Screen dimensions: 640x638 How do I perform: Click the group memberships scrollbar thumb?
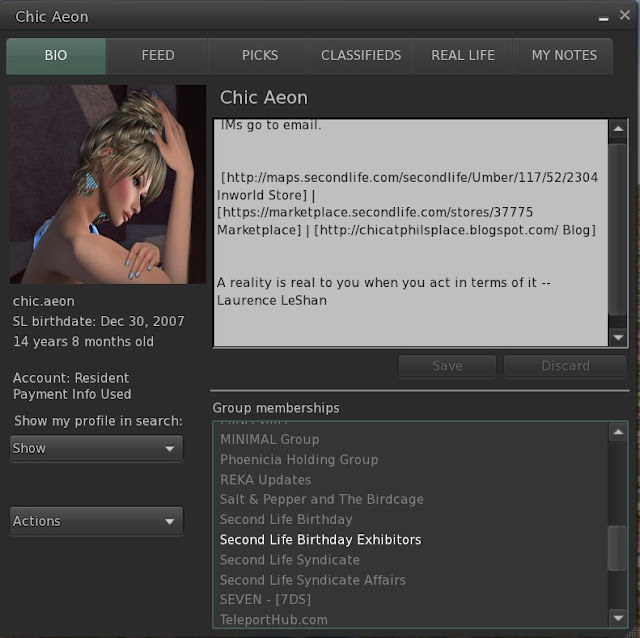[617, 548]
